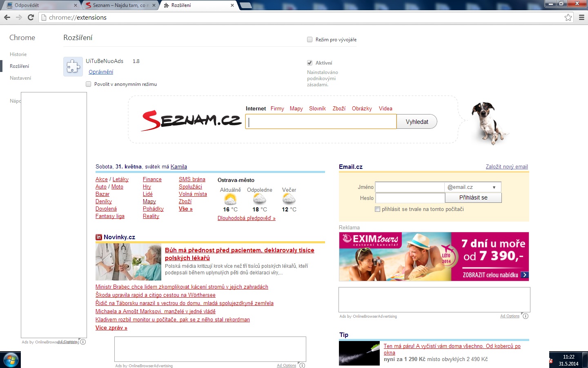Screen dimensions: 588x368
Task: Open the EXIM tours banner ad
Action: [434, 257]
